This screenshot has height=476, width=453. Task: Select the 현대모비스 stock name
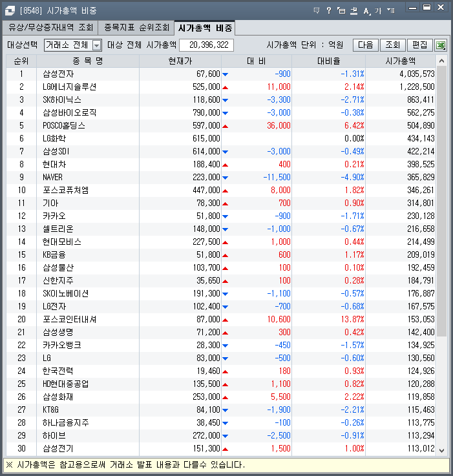pos(62,242)
